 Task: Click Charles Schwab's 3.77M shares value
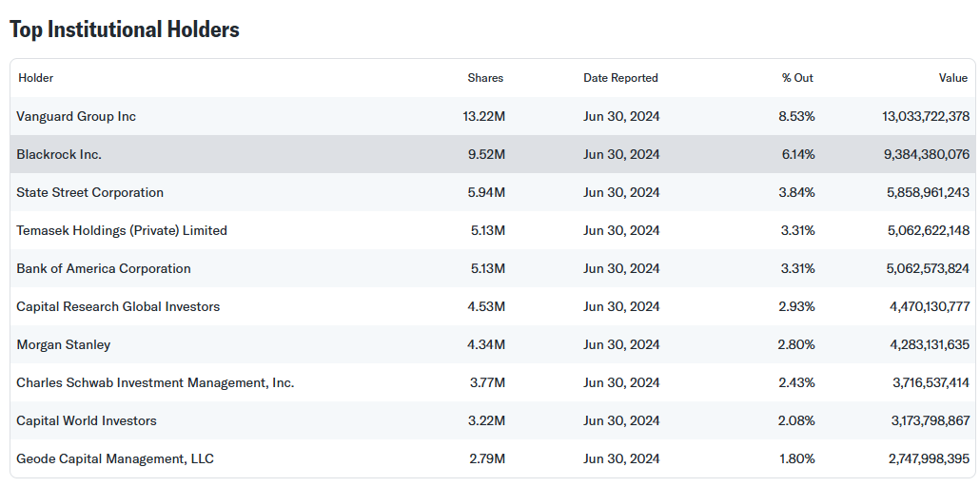click(x=487, y=382)
